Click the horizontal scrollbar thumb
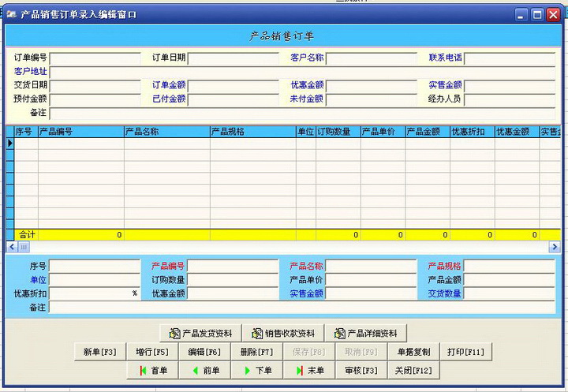Screen dimensions: 568x392 tap(24, 247)
